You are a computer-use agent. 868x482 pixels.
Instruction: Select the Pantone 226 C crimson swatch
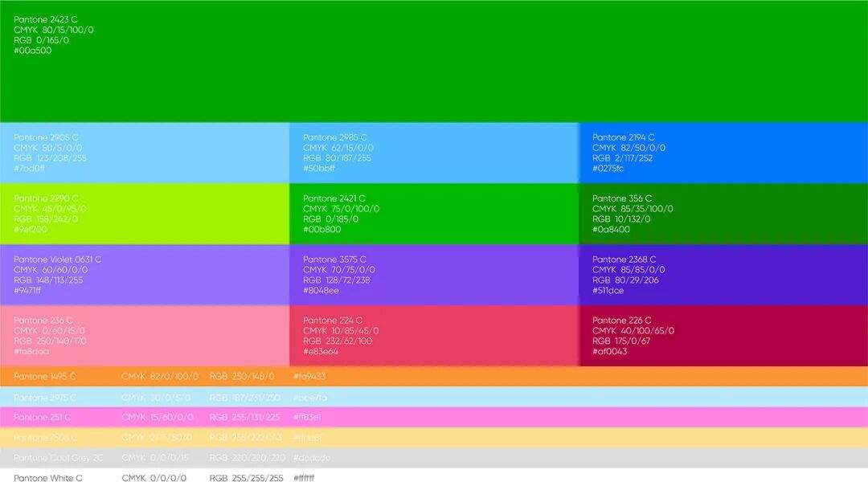(723, 336)
